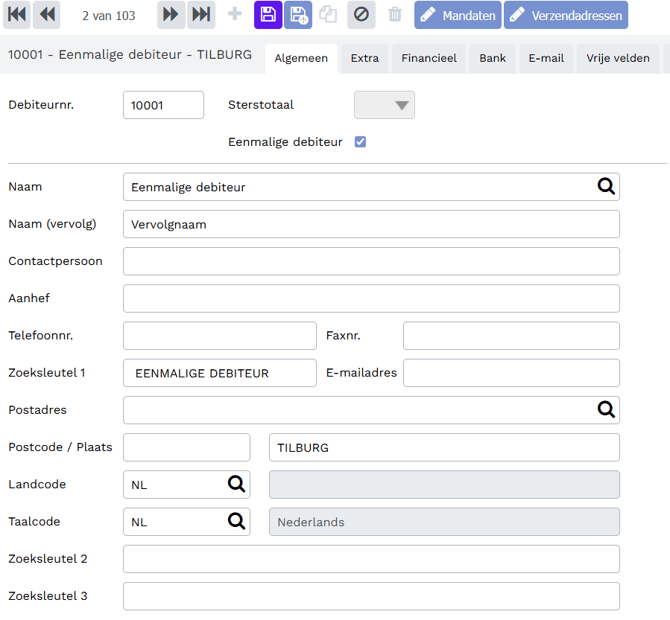Click the Verzendadressen button
Image resolution: width=670 pixels, height=620 pixels.
565,15
